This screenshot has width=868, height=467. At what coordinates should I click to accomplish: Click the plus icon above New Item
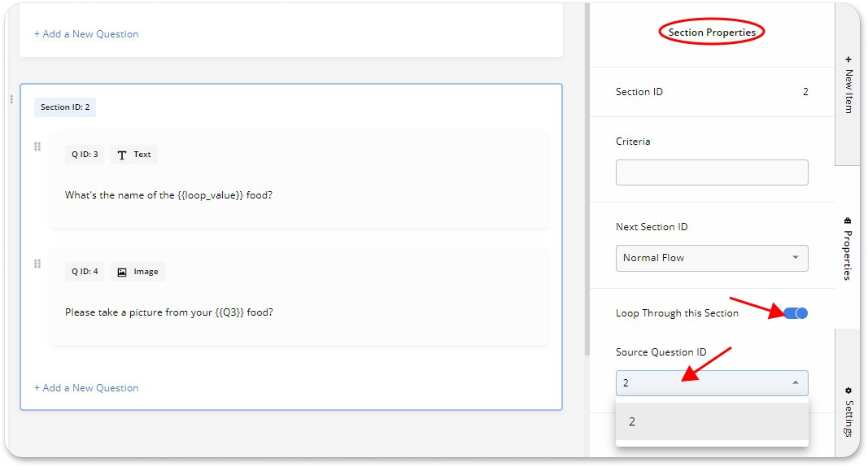pos(848,59)
